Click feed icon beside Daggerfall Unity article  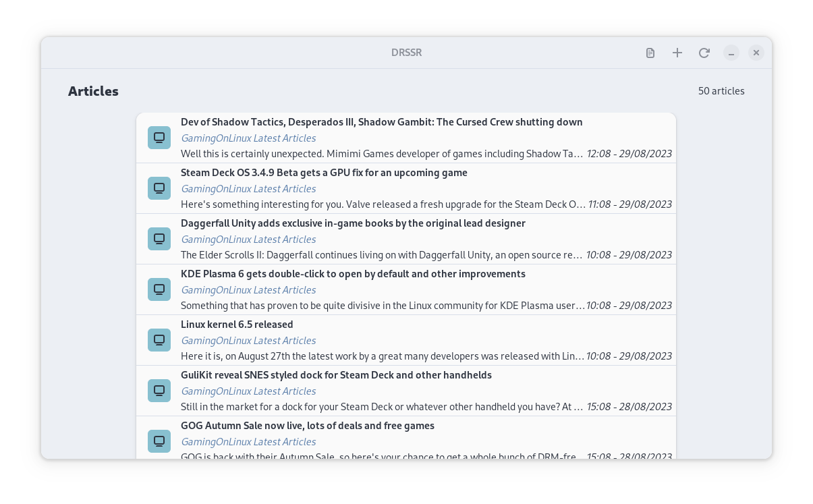(x=159, y=239)
